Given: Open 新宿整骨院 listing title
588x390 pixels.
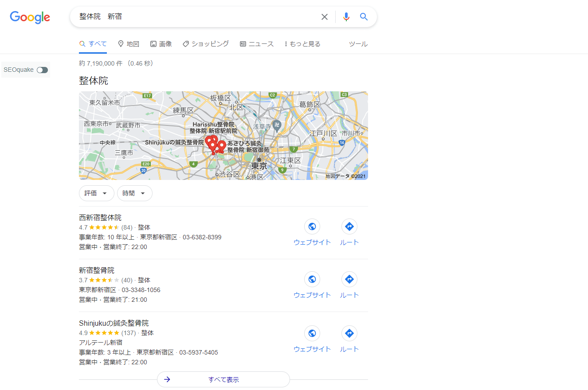Looking at the screenshot, I should 97,270.
